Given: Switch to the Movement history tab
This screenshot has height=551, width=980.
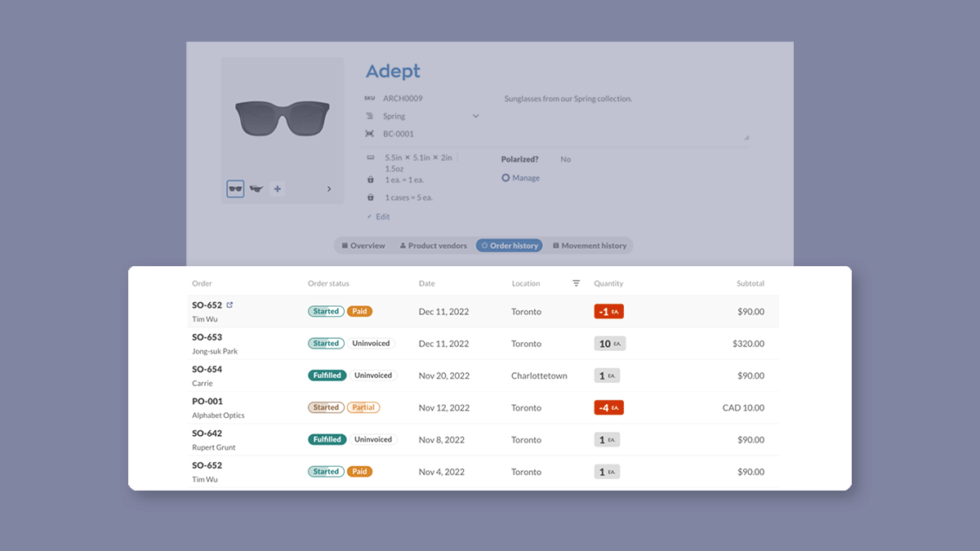Looking at the screenshot, I should click(590, 245).
